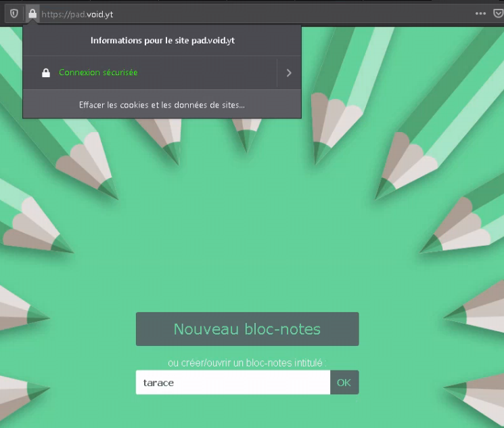Click the 'ou créer/ouvrir un bloc-notes intitulé' label
This screenshot has width=504, height=428.
(x=247, y=363)
